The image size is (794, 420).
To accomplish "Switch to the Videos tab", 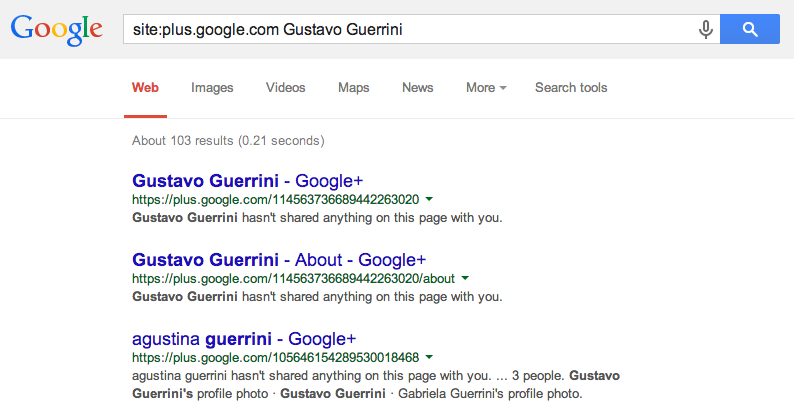I will coord(286,88).
